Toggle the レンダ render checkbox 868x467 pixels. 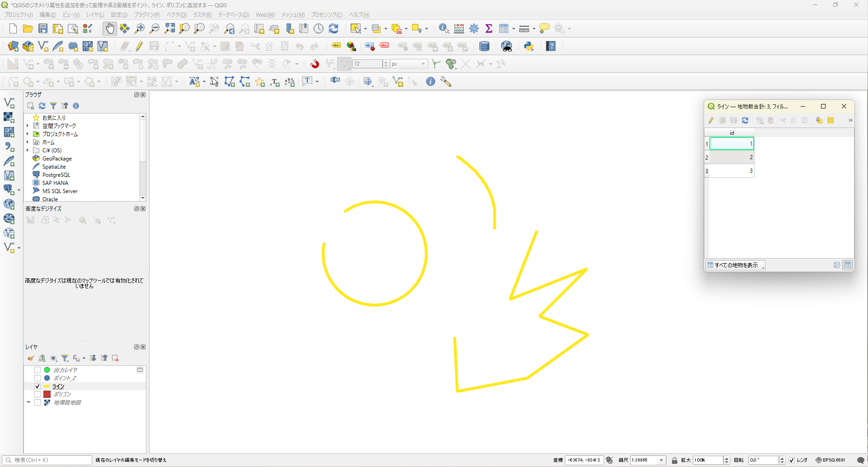[x=792, y=460]
